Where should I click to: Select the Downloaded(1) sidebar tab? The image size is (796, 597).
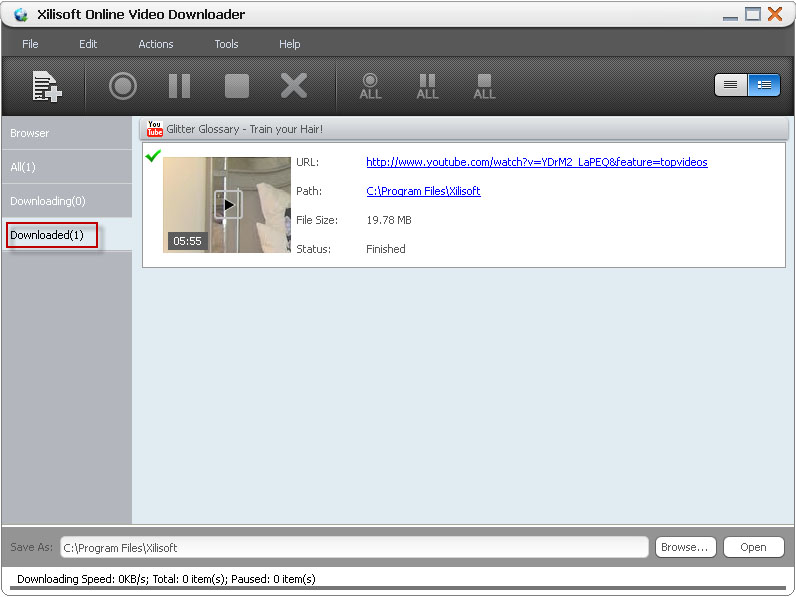pos(54,235)
